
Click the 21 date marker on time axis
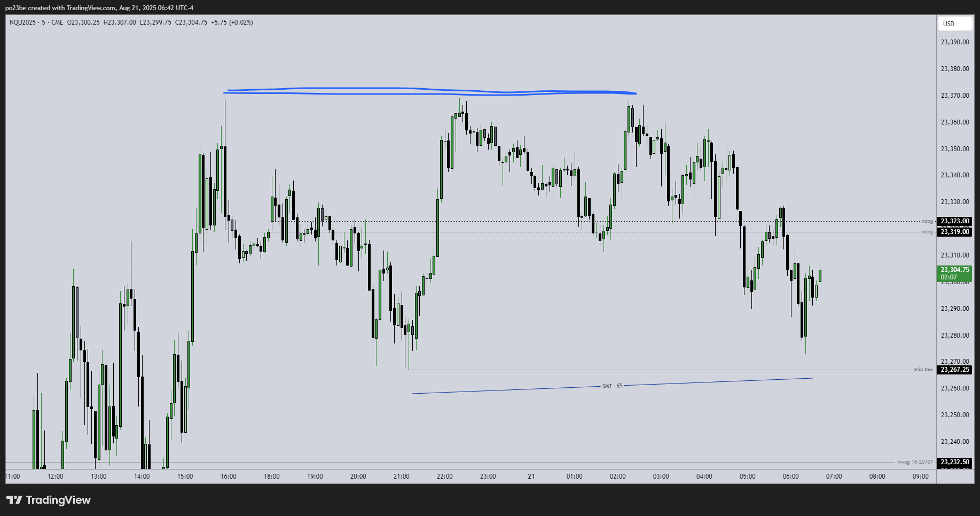pos(530,476)
